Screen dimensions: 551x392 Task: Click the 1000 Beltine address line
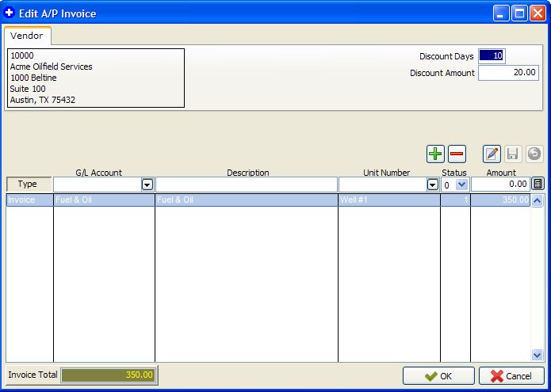[x=33, y=78]
